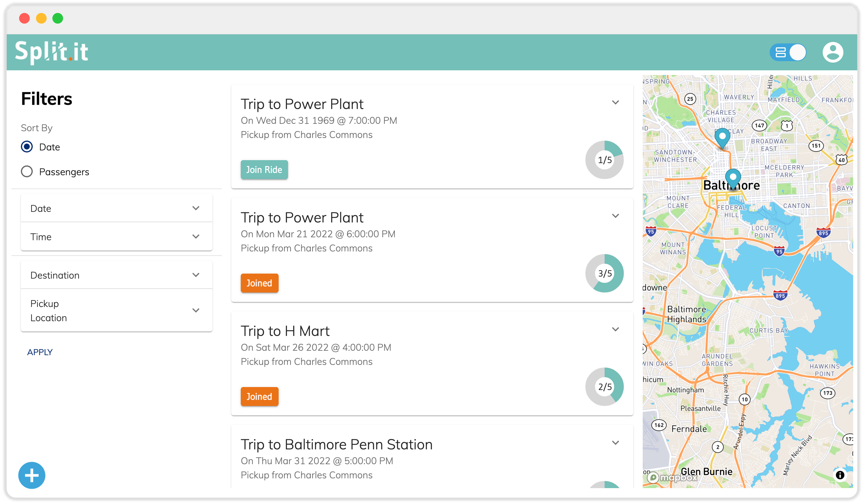The image size is (863, 504).
Task: Click the Glen Burnie label on the map
Action: 706,471
